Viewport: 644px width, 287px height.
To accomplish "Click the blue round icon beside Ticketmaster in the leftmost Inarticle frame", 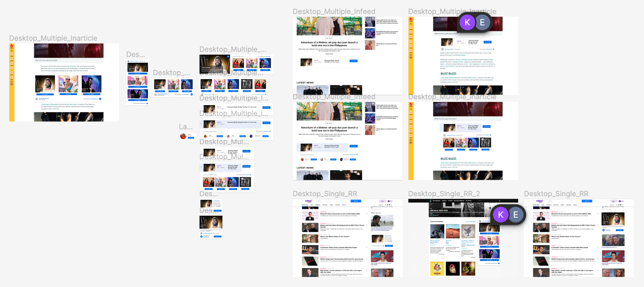I will 100,99.
